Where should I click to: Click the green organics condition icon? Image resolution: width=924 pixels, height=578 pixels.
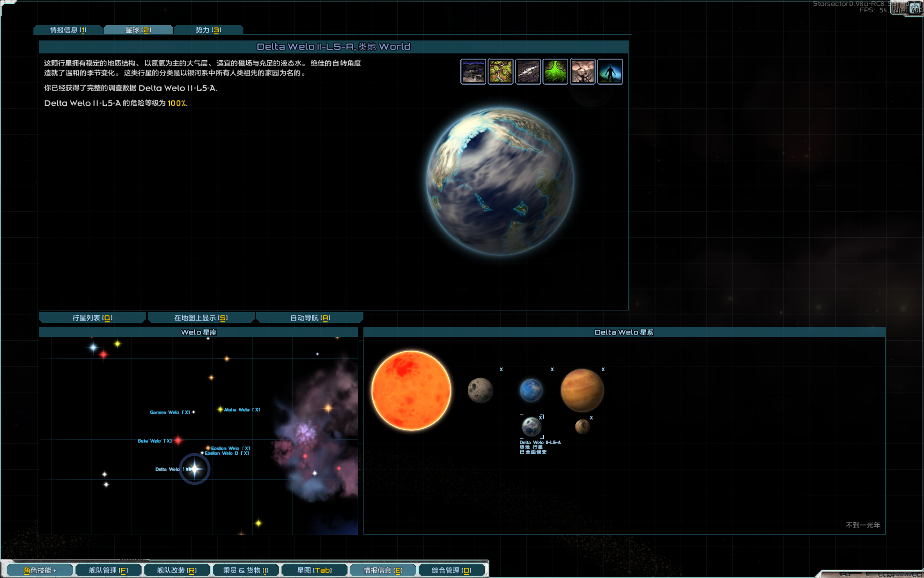(x=555, y=72)
